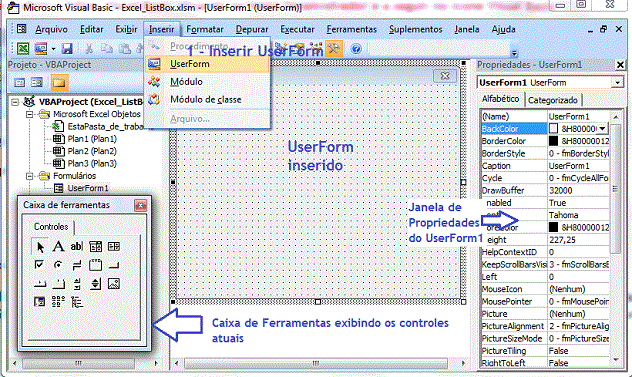Close the Caixa de ferramentas window
This screenshot has height=377, width=632.
(140, 205)
